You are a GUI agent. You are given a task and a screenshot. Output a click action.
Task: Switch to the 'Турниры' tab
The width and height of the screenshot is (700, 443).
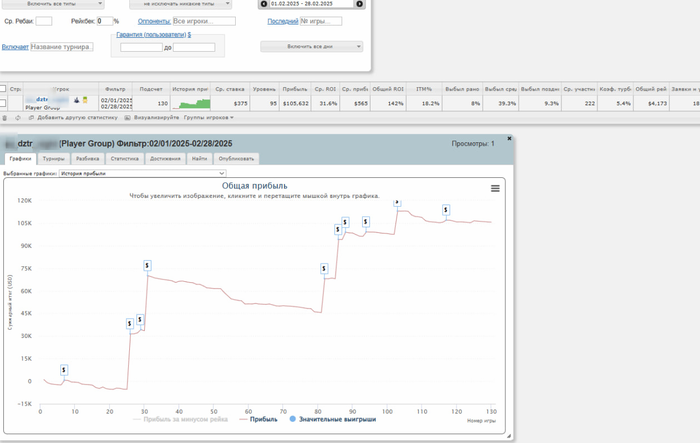pyautogui.click(x=54, y=159)
